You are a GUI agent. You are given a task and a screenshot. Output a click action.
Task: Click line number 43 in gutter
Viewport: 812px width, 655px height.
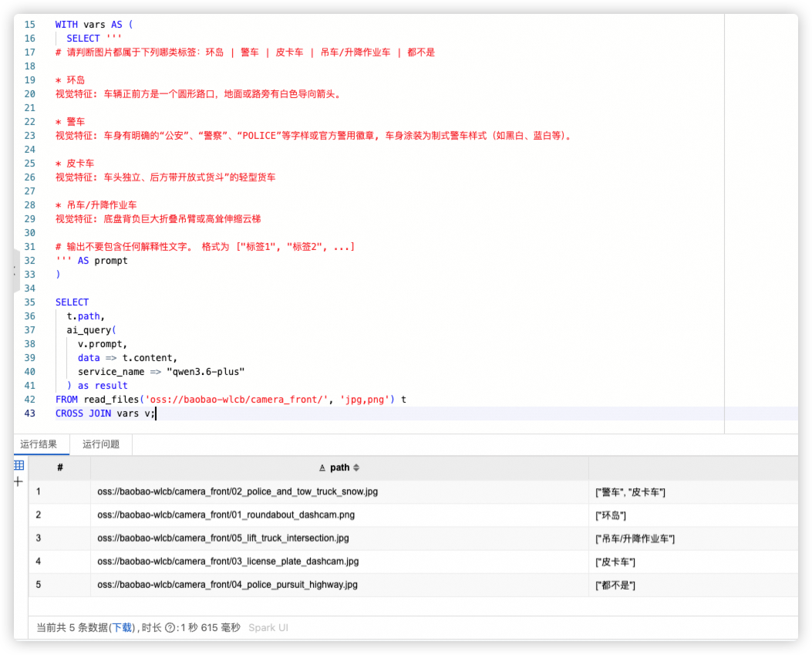[30, 413]
